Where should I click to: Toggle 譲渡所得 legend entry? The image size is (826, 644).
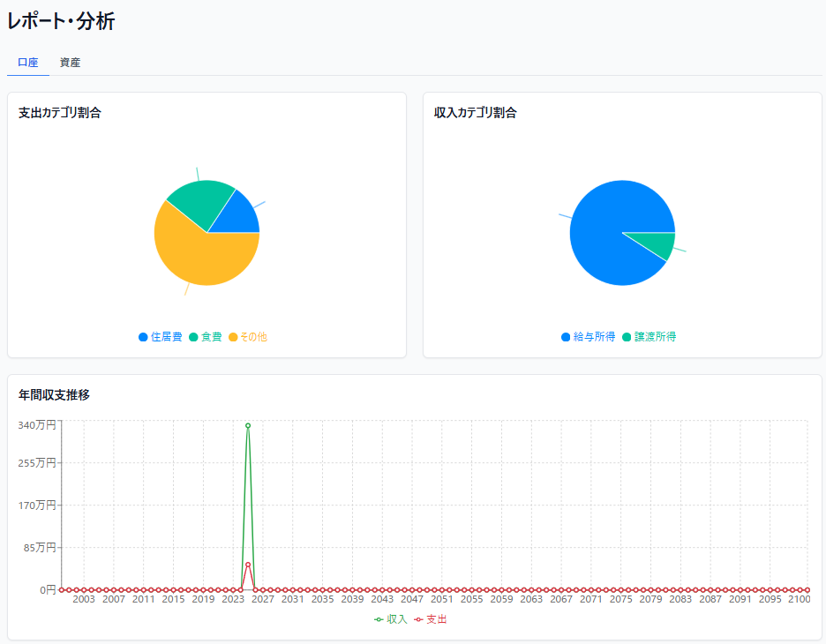tap(649, 337)
